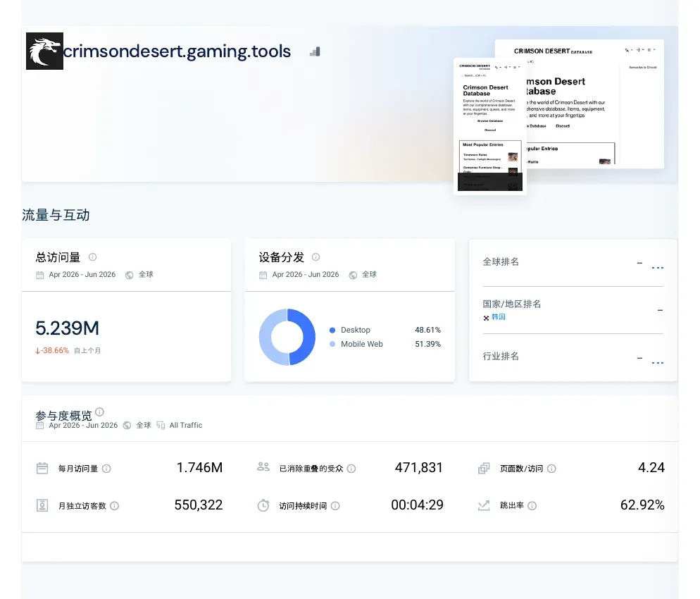Select the 00:04:29 visit duration value
Image resolution: width=700 pixels, height=599 pixels.
pyautogui.click(x=417, y=505)
